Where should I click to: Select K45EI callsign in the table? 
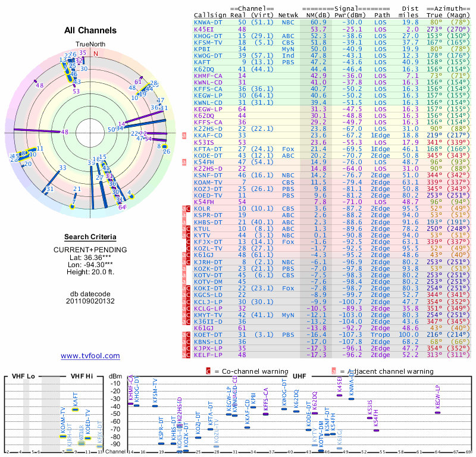[x=203, y=29]
